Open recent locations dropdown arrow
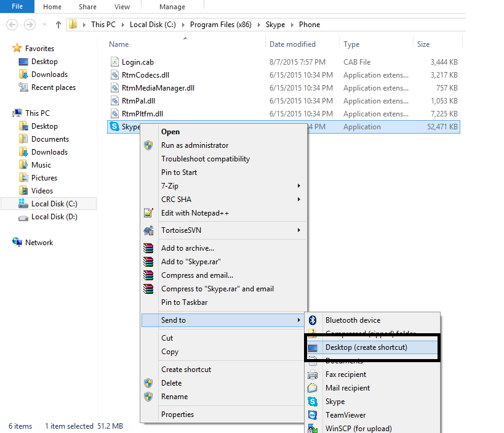Image resolution: width=504 pixels, height=433 pixels. 45,25
